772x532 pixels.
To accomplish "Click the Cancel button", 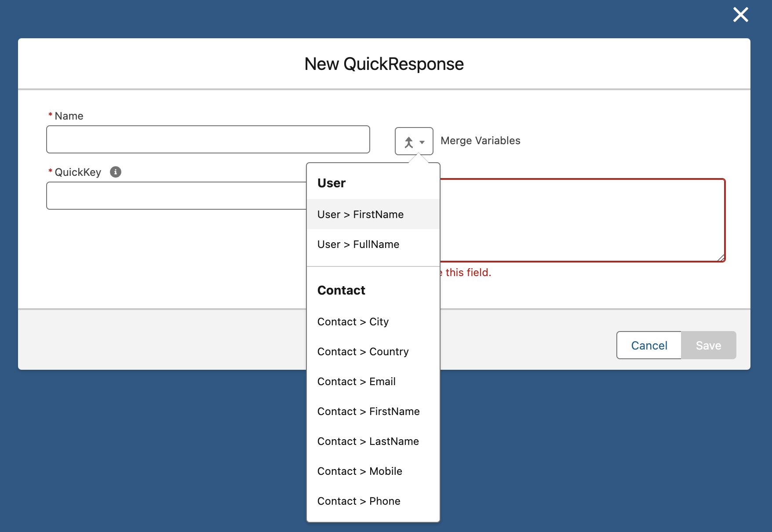I will pyautogui.click(x=649, y=345).
